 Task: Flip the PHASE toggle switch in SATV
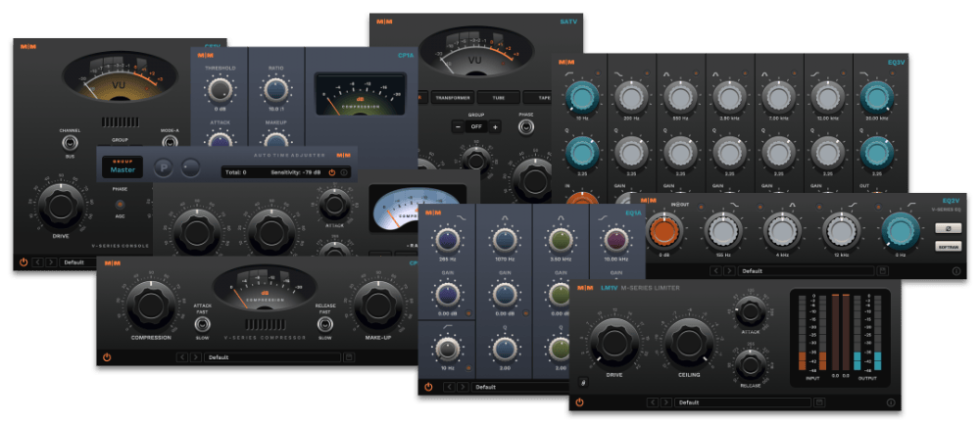point(525,127)
